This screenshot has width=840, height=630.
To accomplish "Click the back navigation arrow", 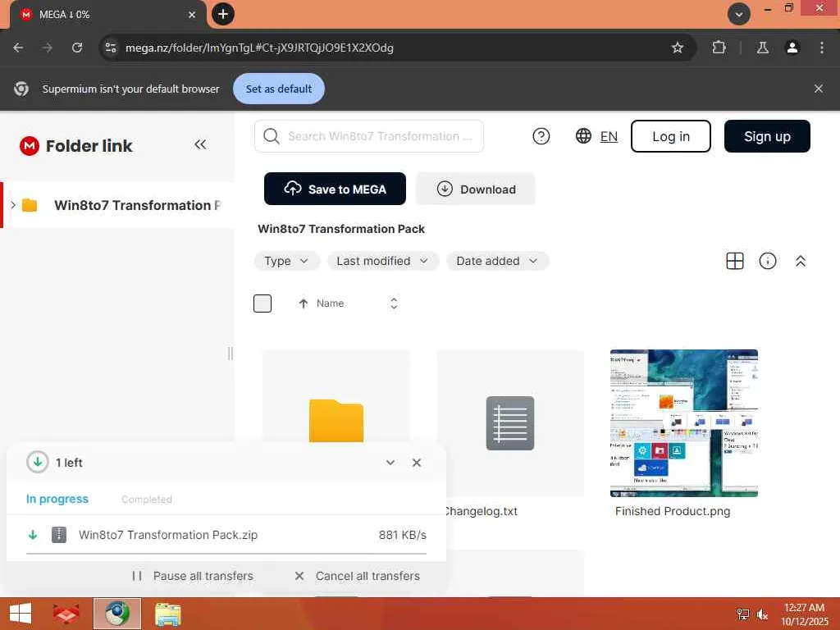I will pyautogui.click(x=18, y=48).
